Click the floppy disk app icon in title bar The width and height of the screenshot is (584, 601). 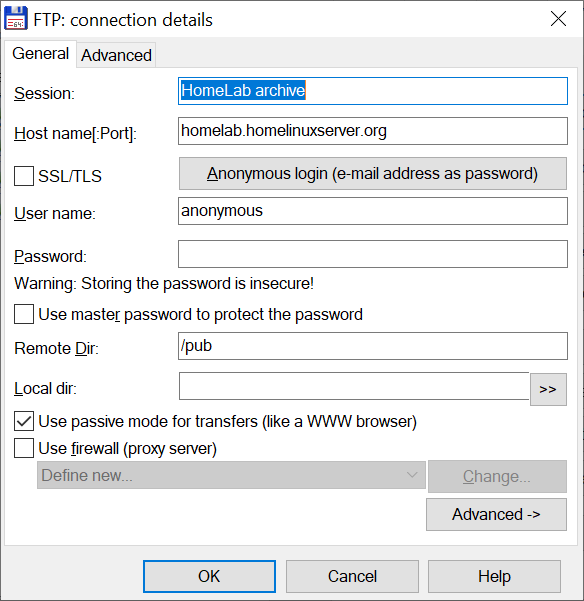16,18
